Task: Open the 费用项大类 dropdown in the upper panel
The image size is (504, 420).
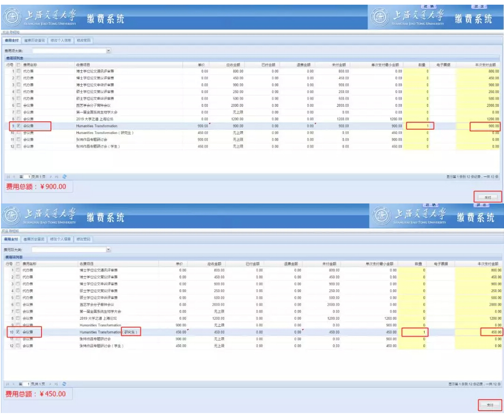Action: tap(109, 50)
